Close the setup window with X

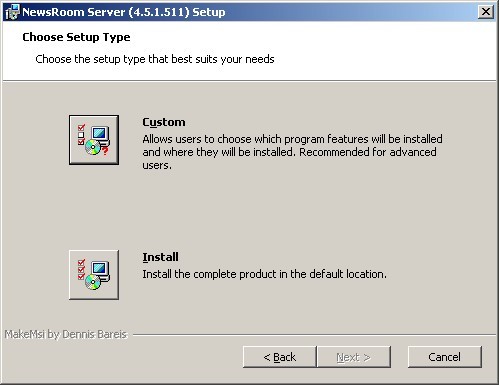pos(486,12)
